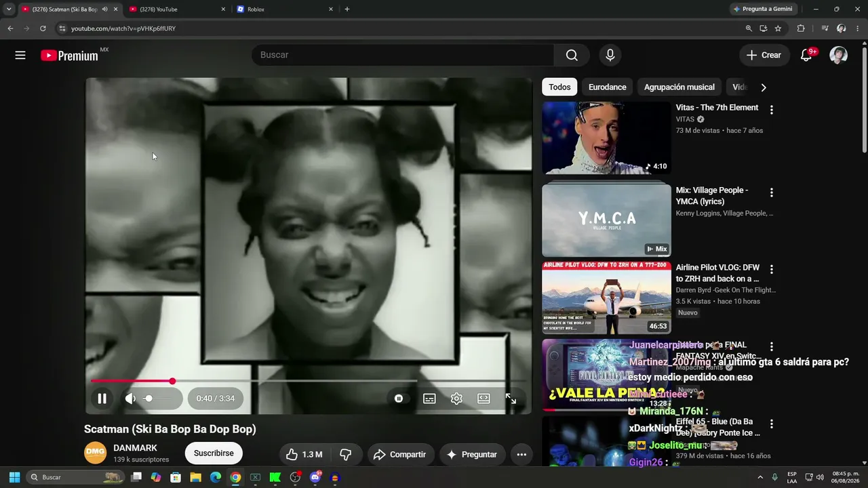Select the Eurodance filter chip
The width and height of the screenshot is (868, 488).
[x=607, y=87]
